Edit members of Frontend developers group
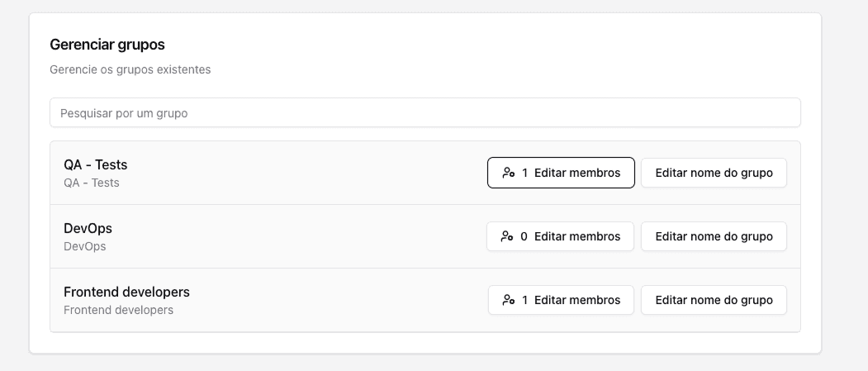This screenshot has height=371, width=868. [576, 300]
